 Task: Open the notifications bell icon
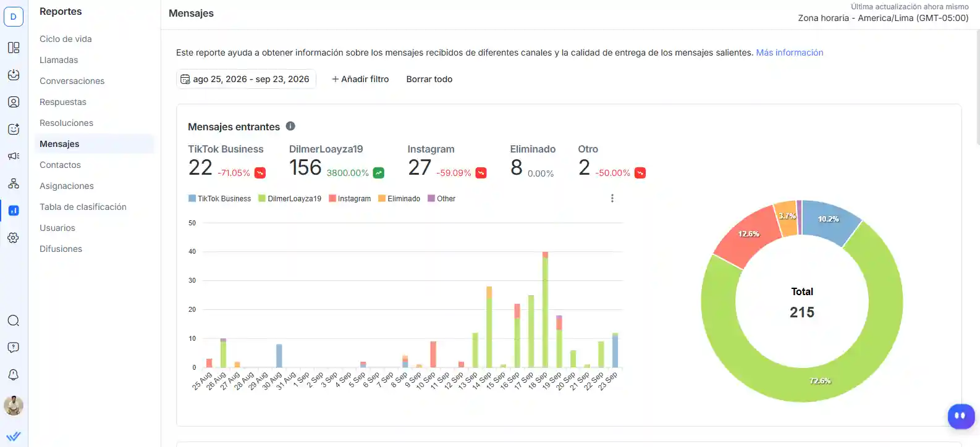[x=14, y=375]
